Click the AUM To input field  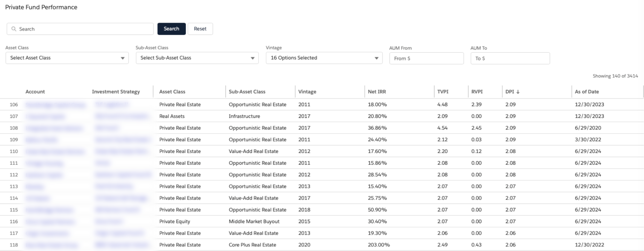click(x=510, y=58)
